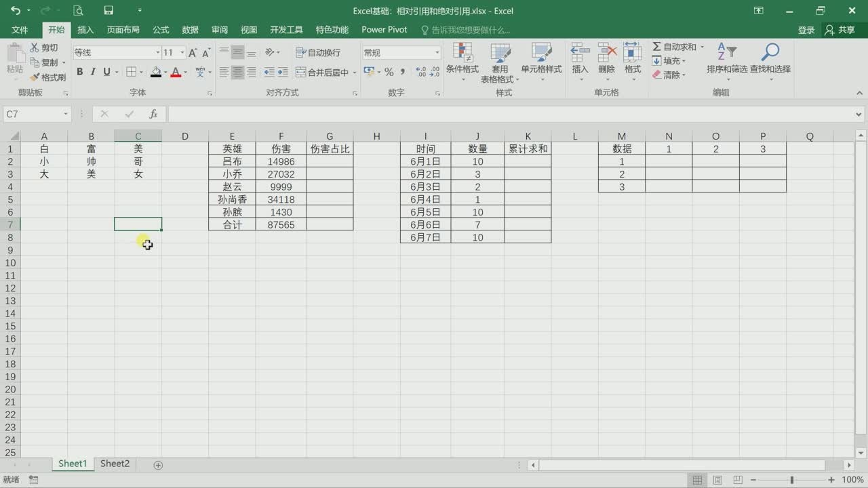Image resolution: width=868 pixels, height=488 pixels.
Task: Switch to the Formulas (公式) ribbon tab
Action: click(161, 30)
